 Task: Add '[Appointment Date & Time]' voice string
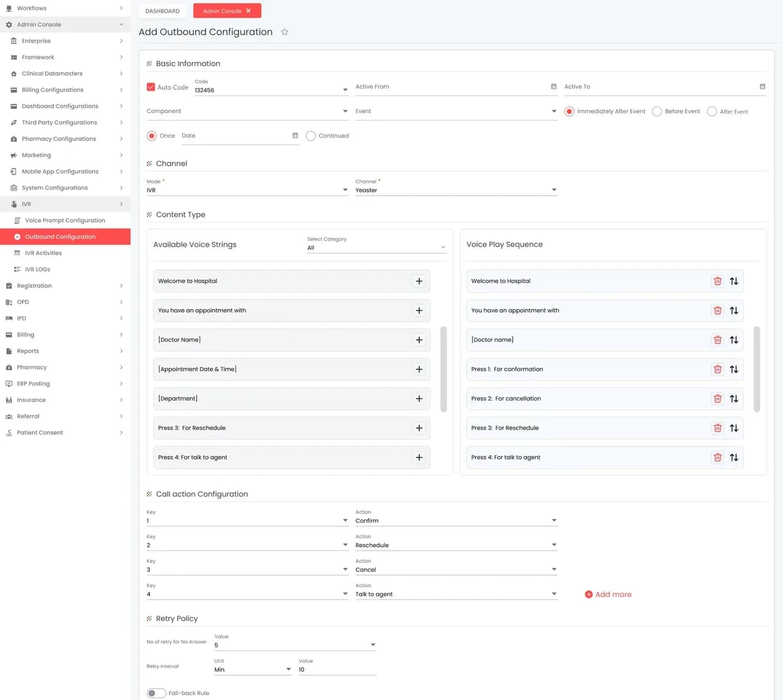pos(419,370)
